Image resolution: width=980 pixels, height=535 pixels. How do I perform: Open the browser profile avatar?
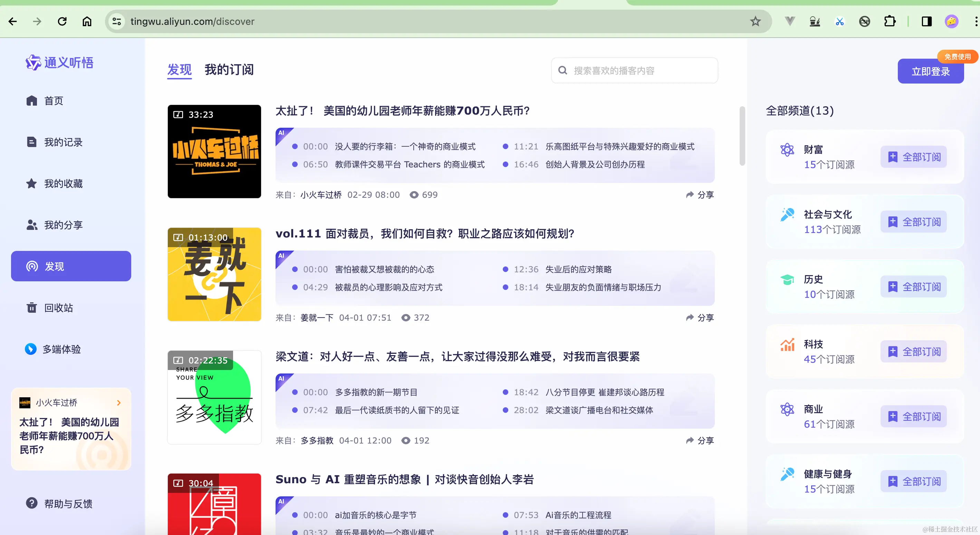pos(951,21)
